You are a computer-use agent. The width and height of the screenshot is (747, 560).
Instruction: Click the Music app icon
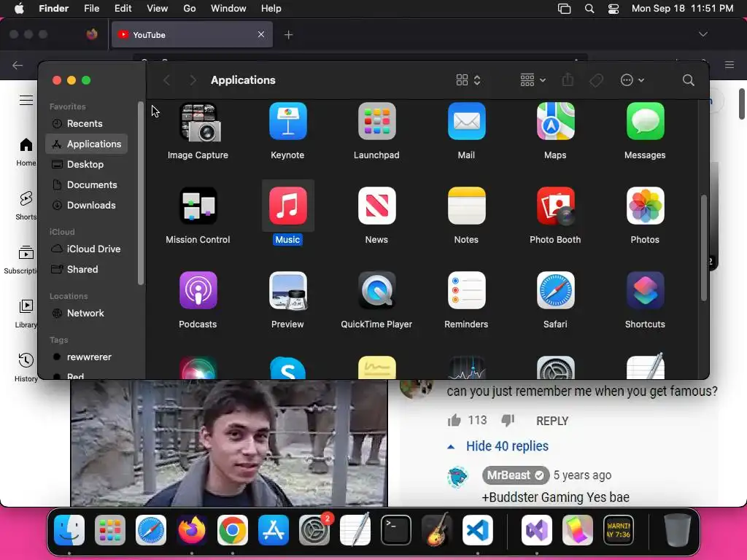pyautogui.click(x=287, y=206)
